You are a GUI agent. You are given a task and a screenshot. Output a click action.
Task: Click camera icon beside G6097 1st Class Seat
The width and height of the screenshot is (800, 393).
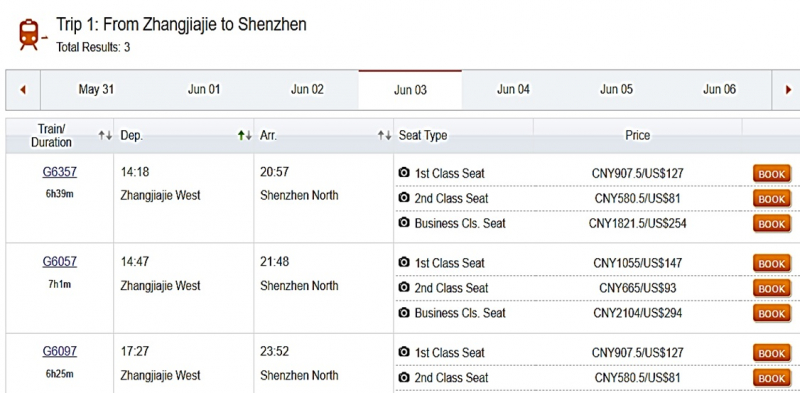(x=404, y=352)
